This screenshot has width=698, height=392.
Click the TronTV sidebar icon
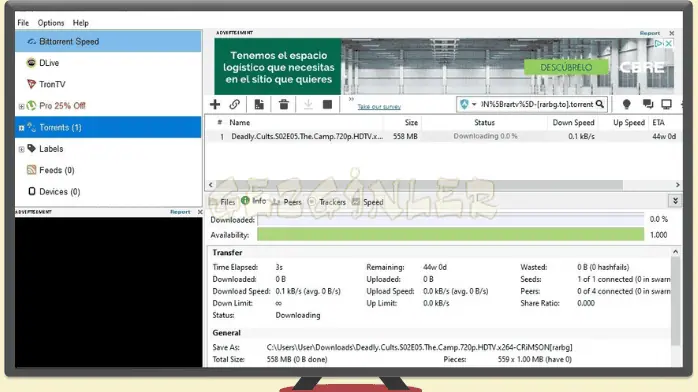point(31,84)
